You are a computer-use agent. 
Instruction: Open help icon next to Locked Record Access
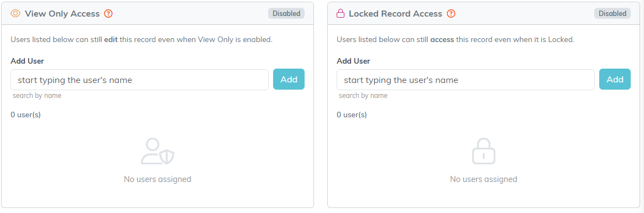point(451,14)
